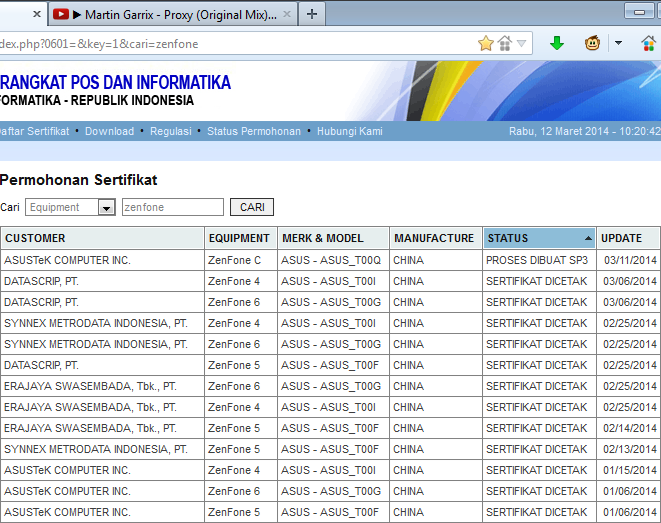Go to the Regulasi page link
This screenshot has width=661, height=523.
pos(170,131)
